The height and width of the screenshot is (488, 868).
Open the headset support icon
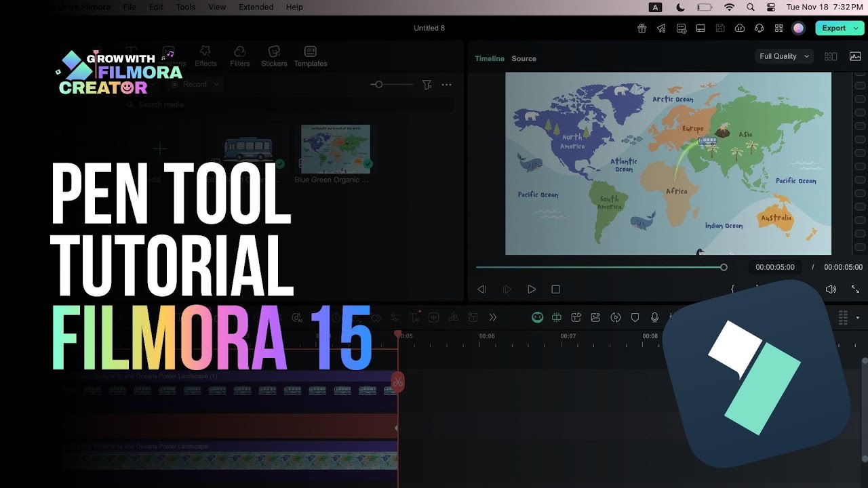(759, 28)
